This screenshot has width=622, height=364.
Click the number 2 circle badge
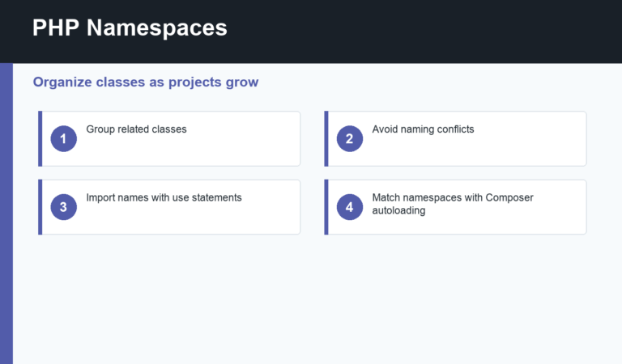tap(350, 138)
